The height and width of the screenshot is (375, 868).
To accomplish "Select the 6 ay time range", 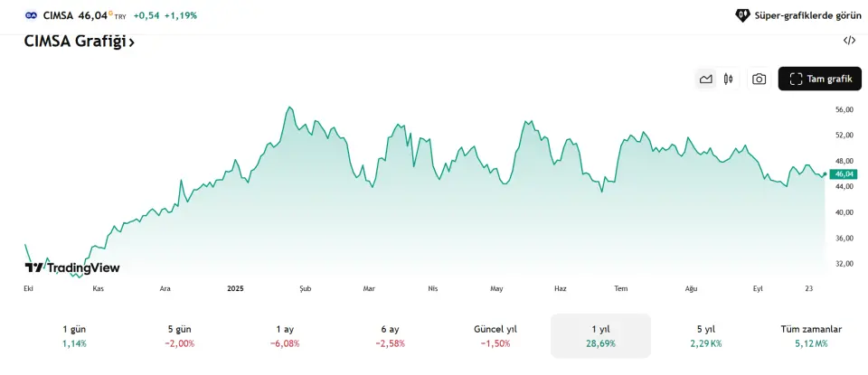I will 390,335.
